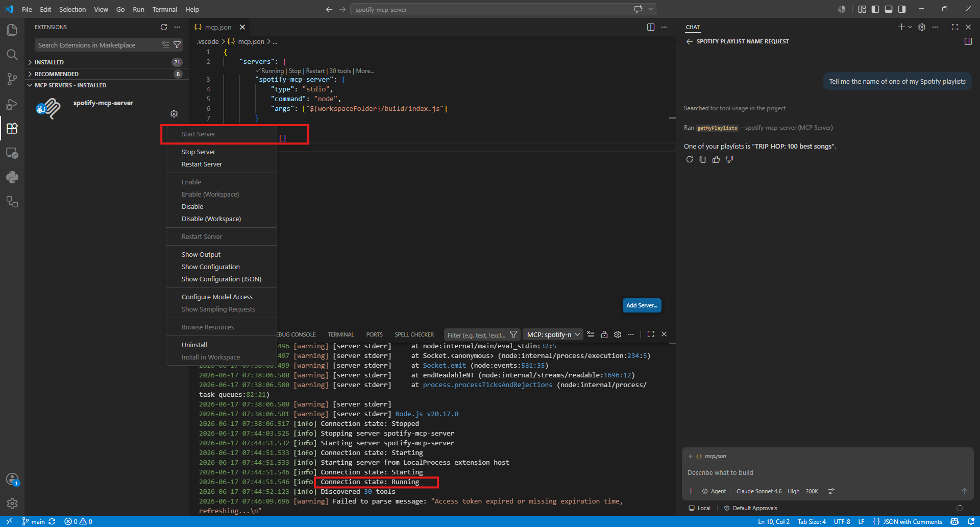Open Extensions view more actions
The width and height of the screenshot is (980, 527).
click(x=177, y=27)
